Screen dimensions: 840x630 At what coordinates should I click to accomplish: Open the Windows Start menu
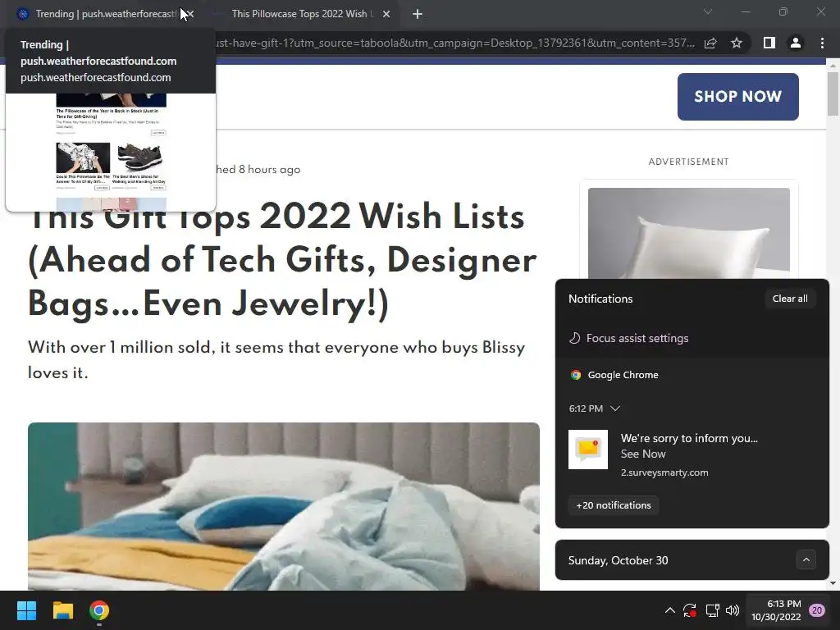click(26, 610)
